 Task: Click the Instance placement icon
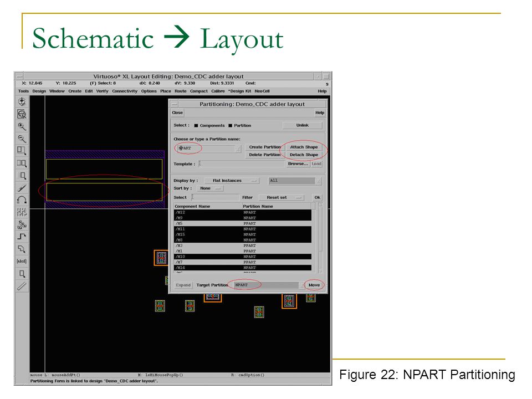coord(22,224)
